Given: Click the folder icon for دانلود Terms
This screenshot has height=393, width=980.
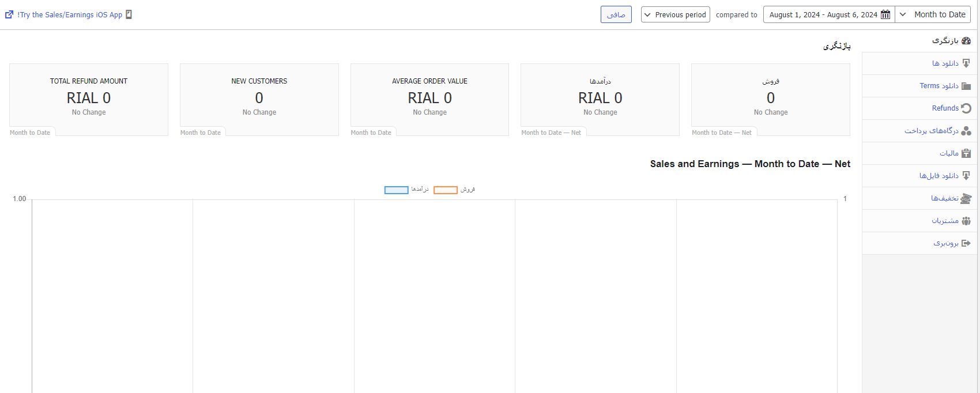Looking at the screenshot, I should (966, 86).
